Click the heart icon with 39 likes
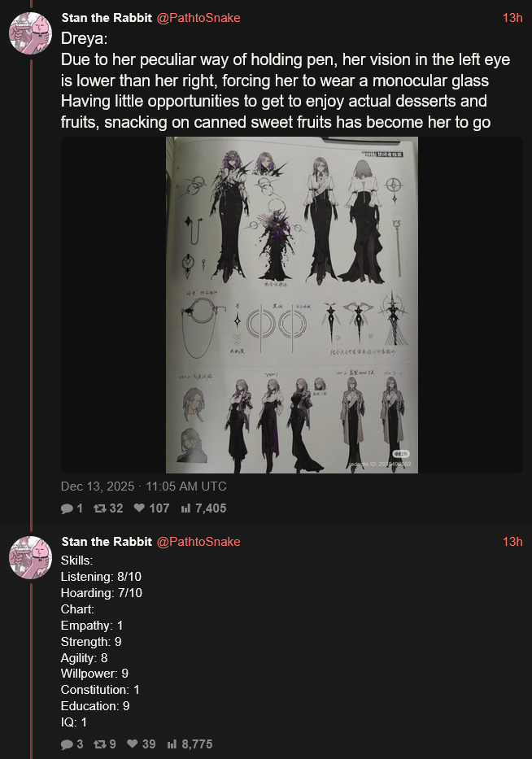The height and width of the screenshot is (759, 532). pos(132,744)
